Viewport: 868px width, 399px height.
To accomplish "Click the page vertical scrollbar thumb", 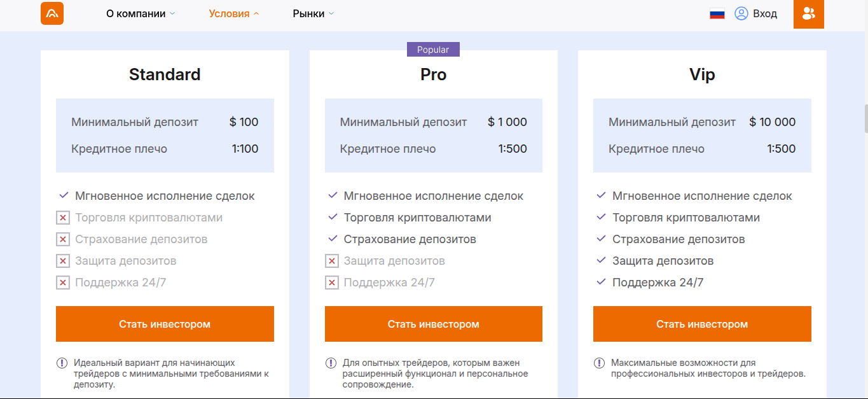I will (x=865, y=118).
